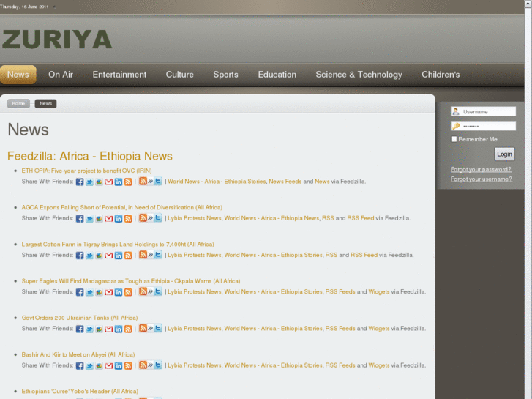Share Largest Cotton Farm story on LinkedIn

coord(118,255)
